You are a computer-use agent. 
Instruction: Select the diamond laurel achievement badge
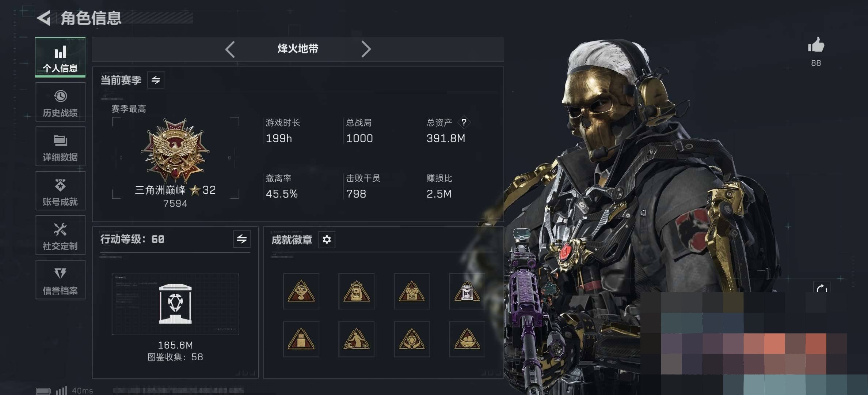coord(412,339)
